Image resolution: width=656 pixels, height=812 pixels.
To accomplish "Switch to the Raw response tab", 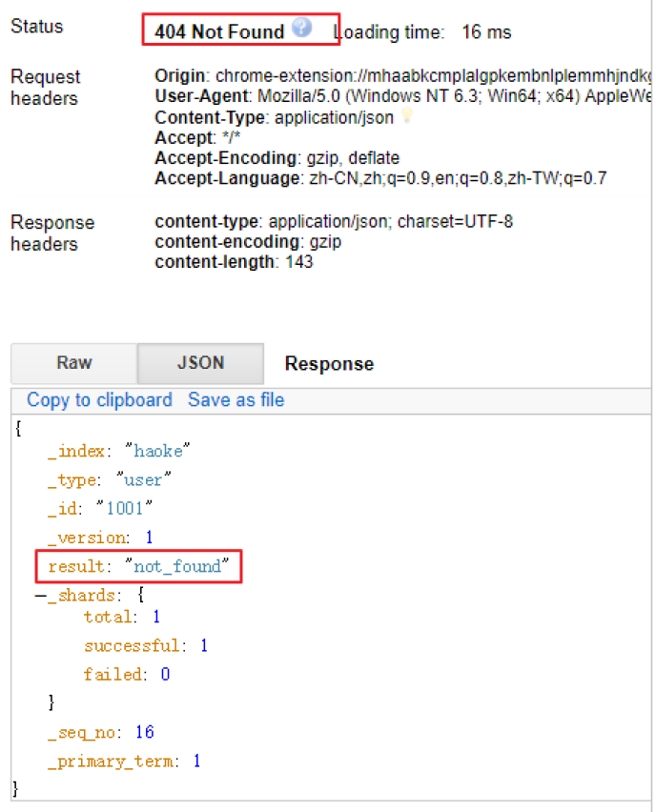I will (x=73, y=363).
